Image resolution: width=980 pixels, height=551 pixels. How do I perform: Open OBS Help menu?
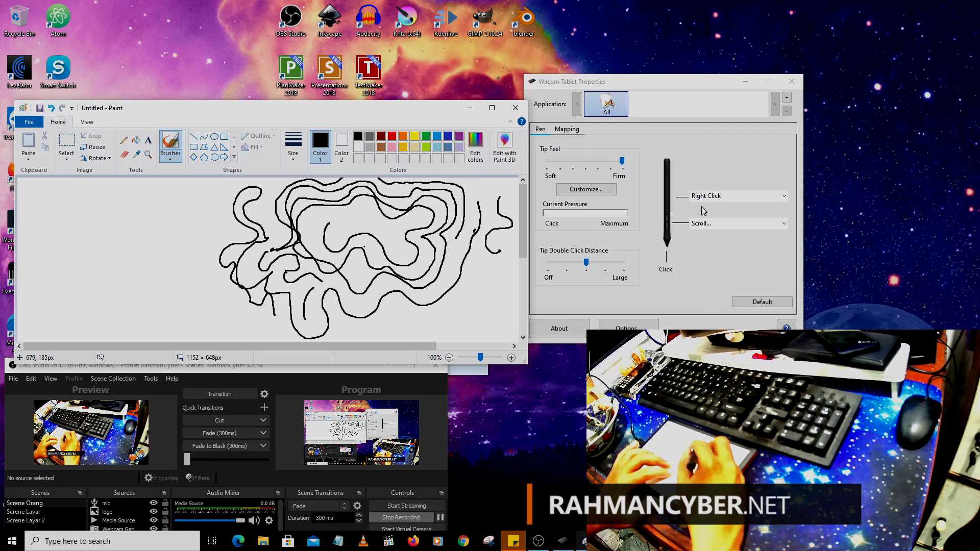(x=172, y=379)
